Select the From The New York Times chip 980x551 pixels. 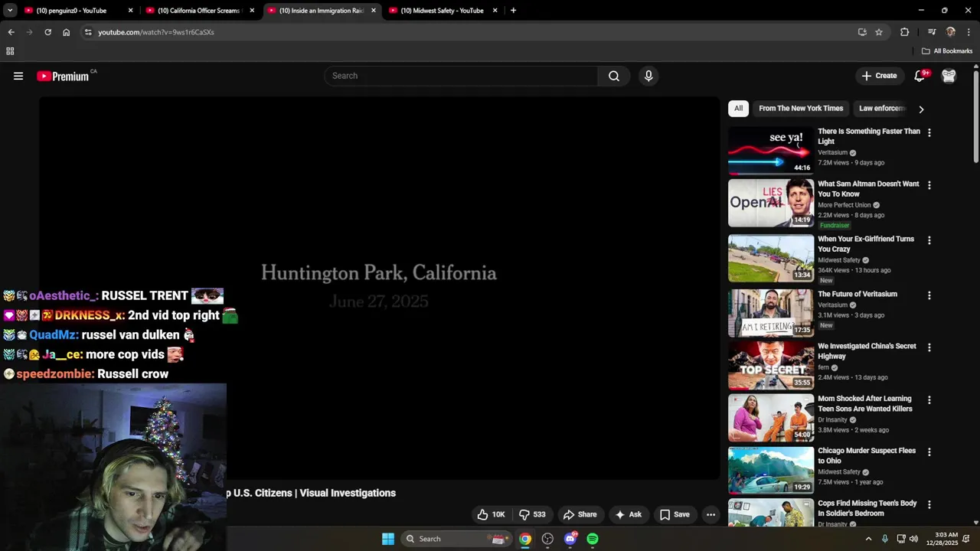click(x=801, y=108)
